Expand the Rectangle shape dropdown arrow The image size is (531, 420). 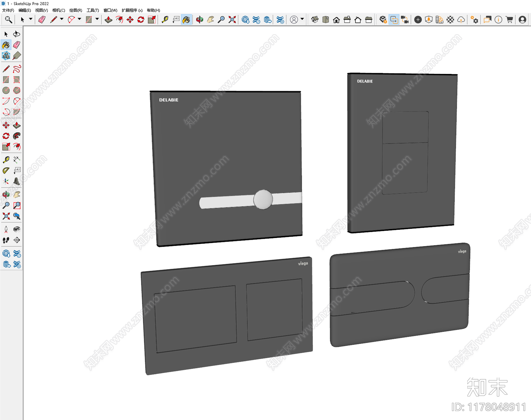pyautogui.click(x=97, y=19)
